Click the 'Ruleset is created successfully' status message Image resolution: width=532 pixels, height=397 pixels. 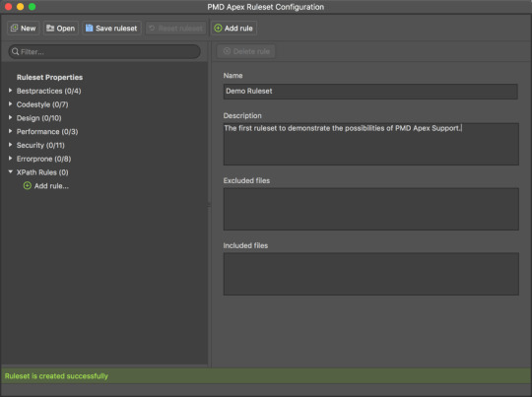click(56, 376)
